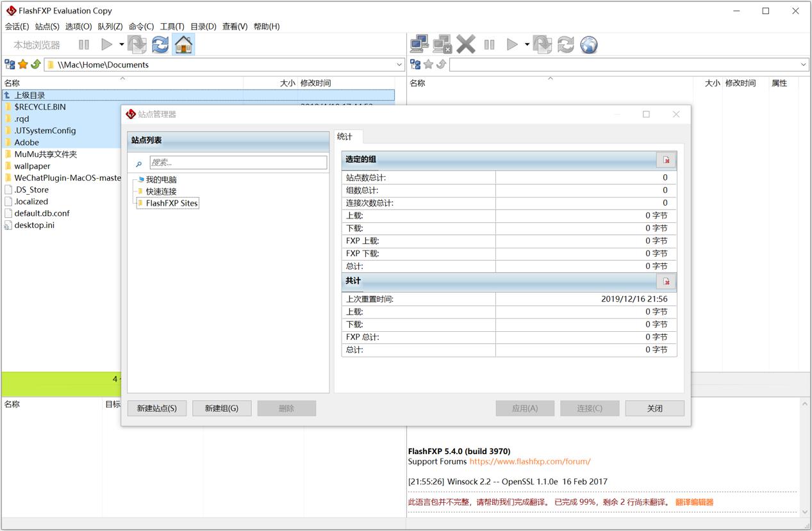Click the connect computers icon in remote toolbar

[x=419, y=44]
